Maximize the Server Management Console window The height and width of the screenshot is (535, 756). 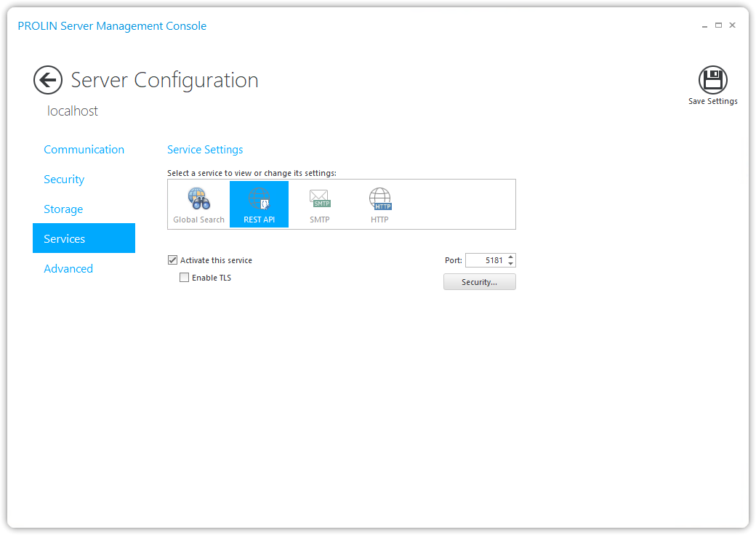pos(718,25)
